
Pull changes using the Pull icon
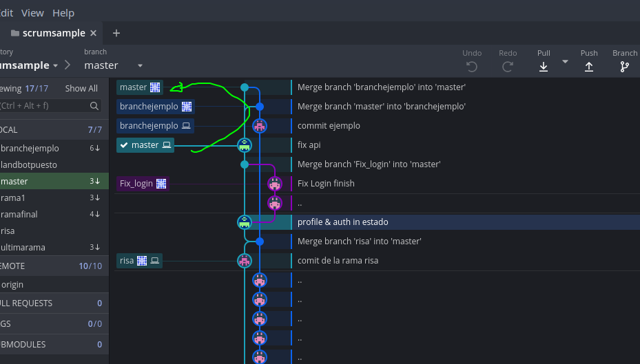(544, 66)
